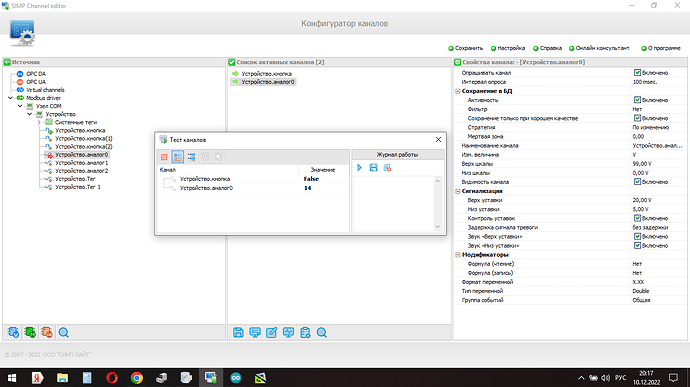Image resolution: width=690 pixels, height=387 pixels.
Task: Click the play arrow in Журнал работы
Action: tap(360, 168)
